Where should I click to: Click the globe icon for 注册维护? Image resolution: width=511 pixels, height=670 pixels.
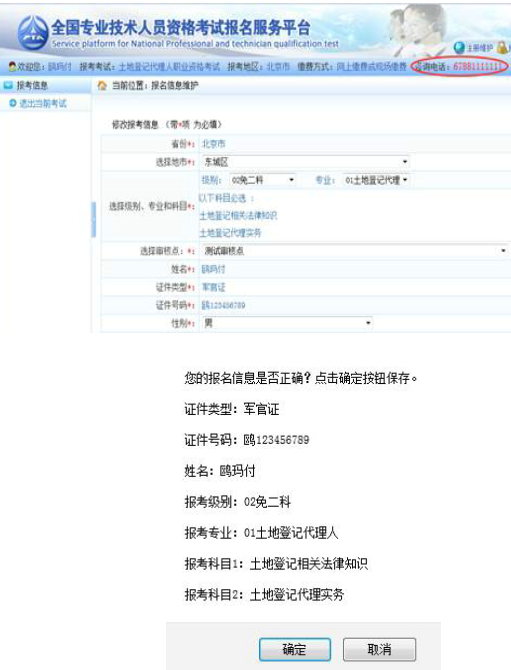(x=459, y=48)
